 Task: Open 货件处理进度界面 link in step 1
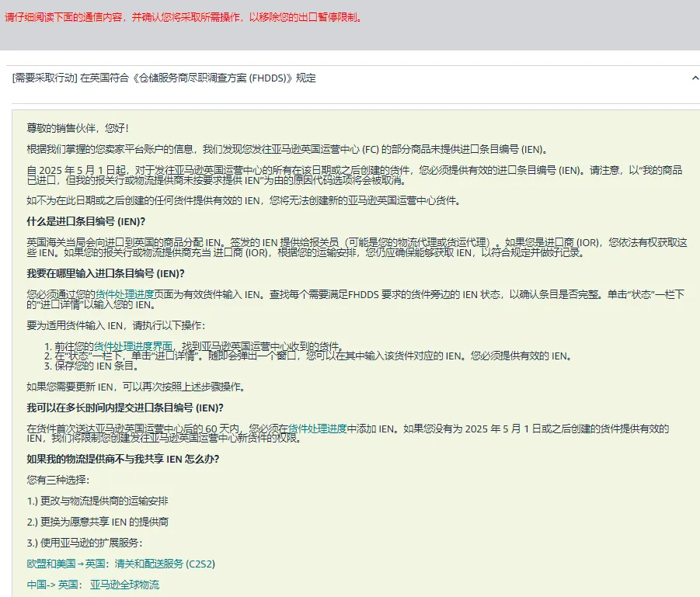tap(133, 346)
